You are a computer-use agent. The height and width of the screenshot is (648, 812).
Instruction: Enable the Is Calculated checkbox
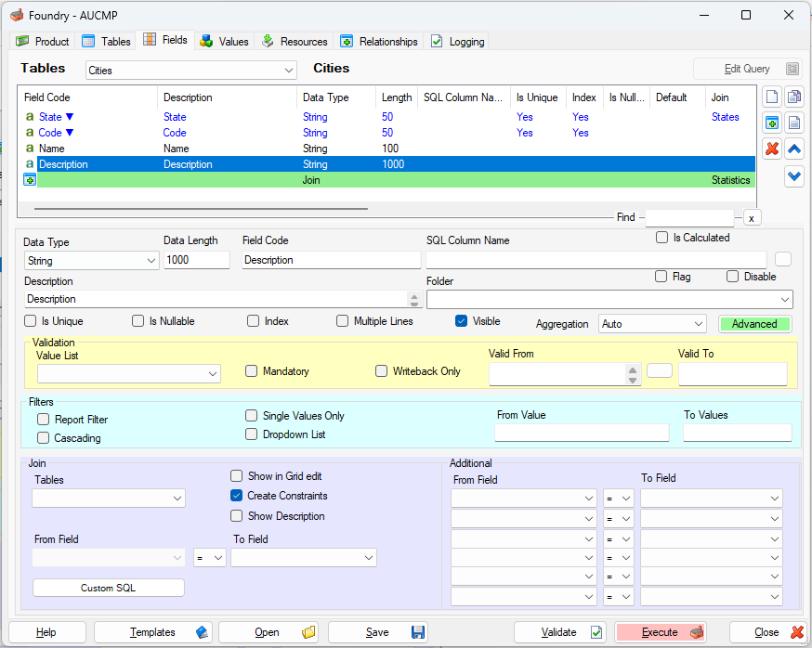[x=661, y=238]
